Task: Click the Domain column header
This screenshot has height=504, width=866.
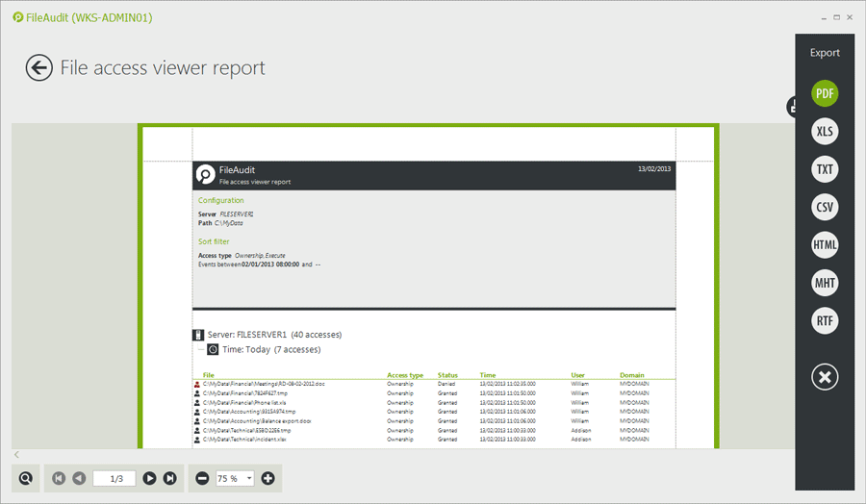Action: 632,375
